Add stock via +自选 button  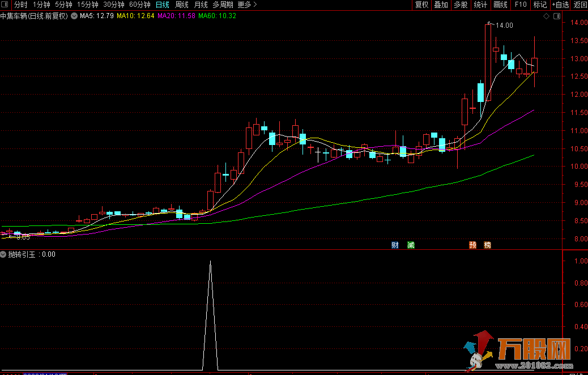(561, 5)
